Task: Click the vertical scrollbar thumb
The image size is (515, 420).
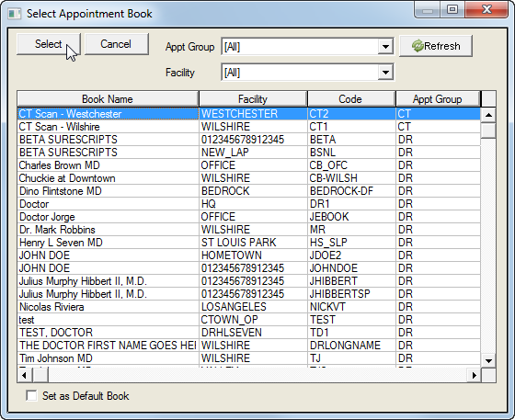Action: tap(488, 131)
